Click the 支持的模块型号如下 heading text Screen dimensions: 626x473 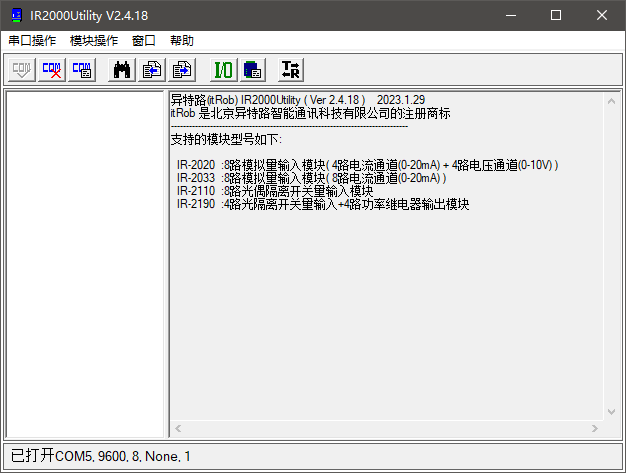pos(226,139)
